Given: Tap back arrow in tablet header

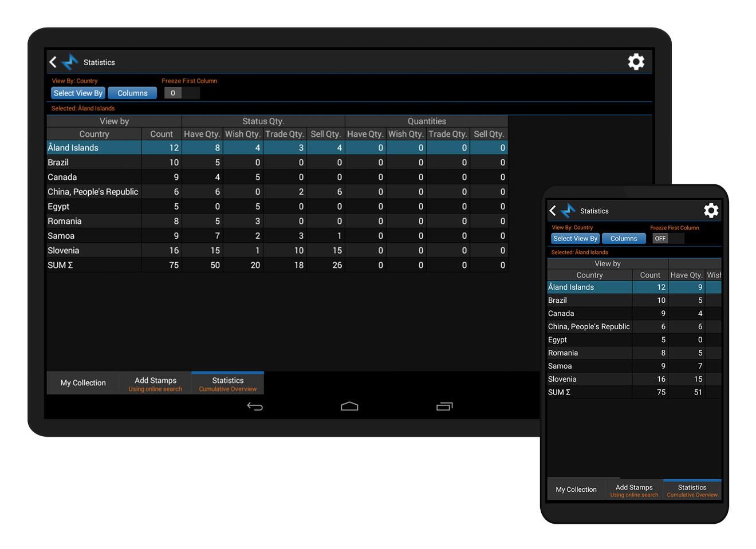Looking at the screenshot, I should point(53,62).
